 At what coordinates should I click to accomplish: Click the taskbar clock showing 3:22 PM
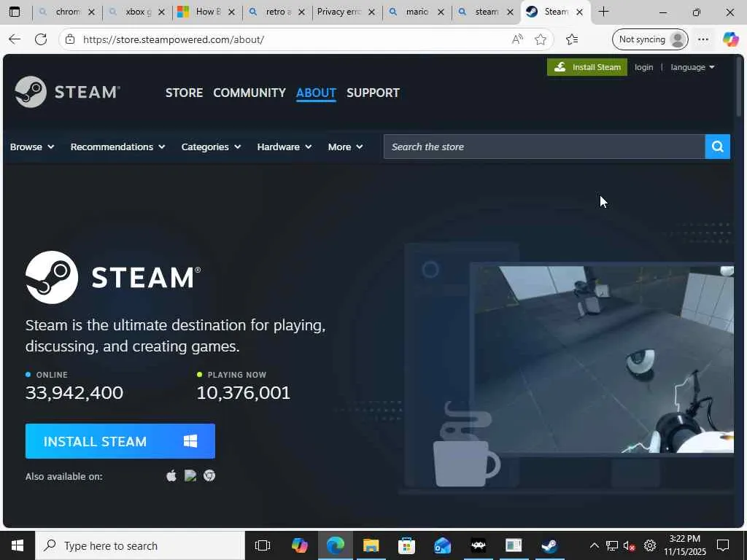(x=684, y=545)
